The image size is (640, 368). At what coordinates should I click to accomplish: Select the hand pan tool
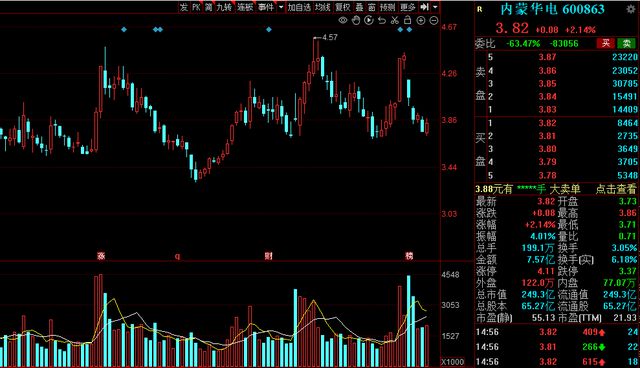pos(356,20)
